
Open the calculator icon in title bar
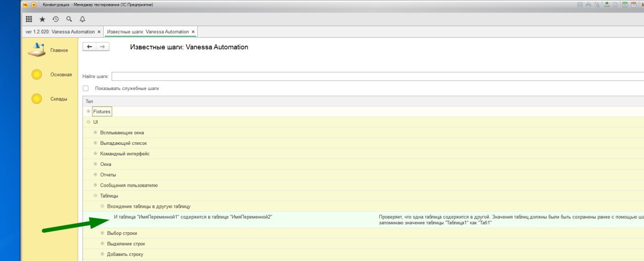624,5
